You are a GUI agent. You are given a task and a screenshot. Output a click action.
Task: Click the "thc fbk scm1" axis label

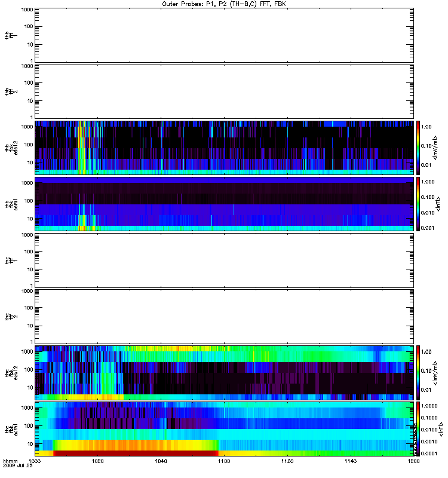(x=11, y=429)
